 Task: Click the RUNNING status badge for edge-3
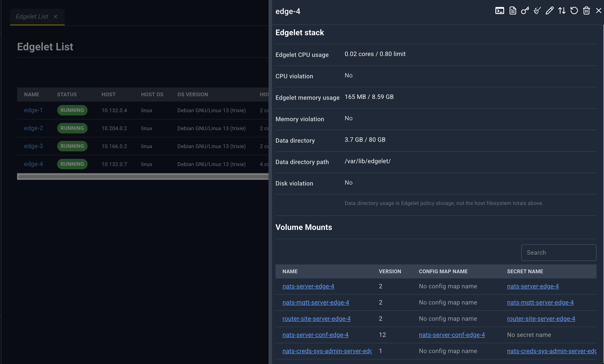click(72, 146)
